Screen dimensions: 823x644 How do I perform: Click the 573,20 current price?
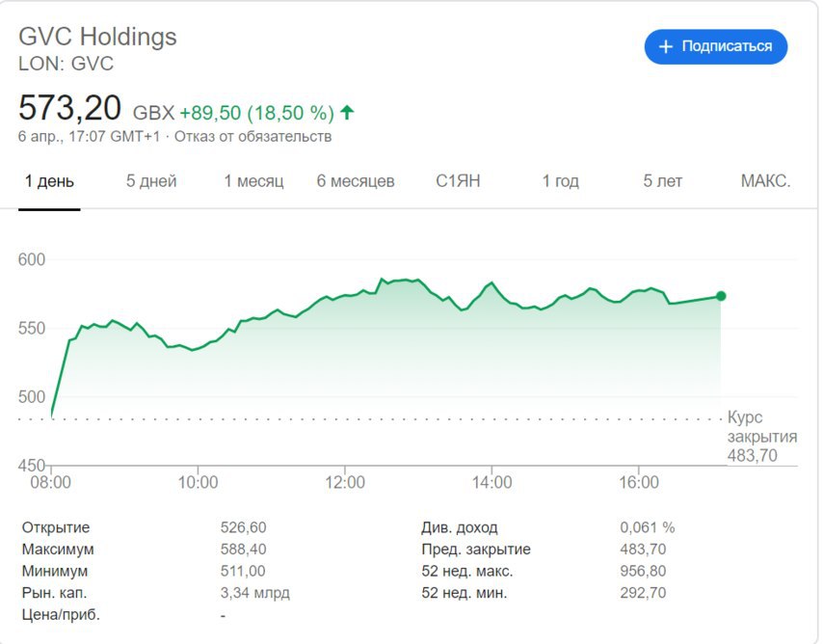point(69,106)
